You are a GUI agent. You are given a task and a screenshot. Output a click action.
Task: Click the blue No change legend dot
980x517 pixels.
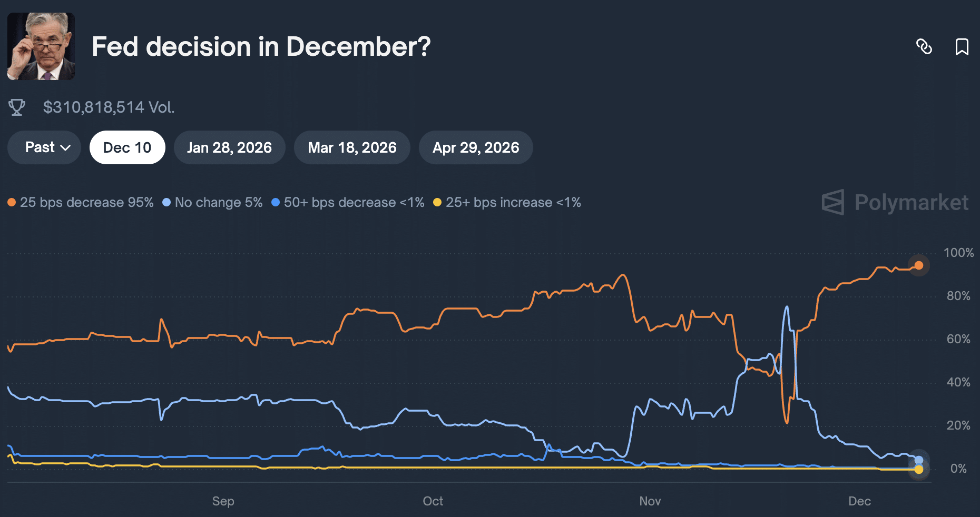click(x=166, y=202)
